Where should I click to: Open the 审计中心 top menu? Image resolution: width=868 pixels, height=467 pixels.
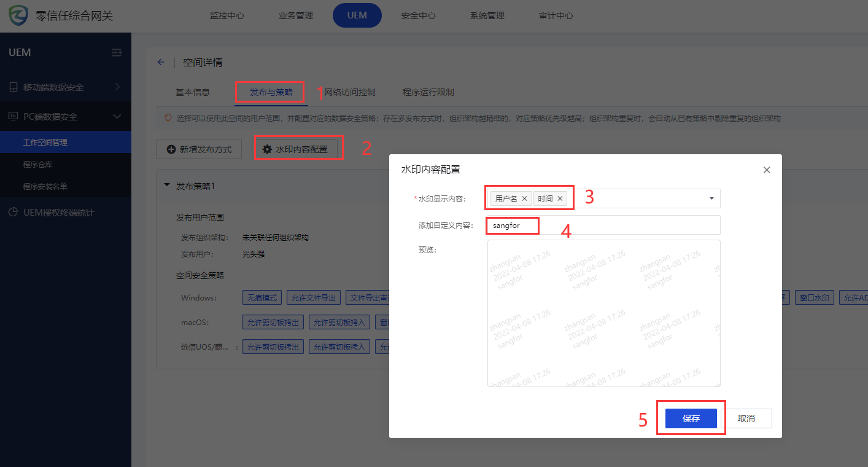click(x=556, y=15)
